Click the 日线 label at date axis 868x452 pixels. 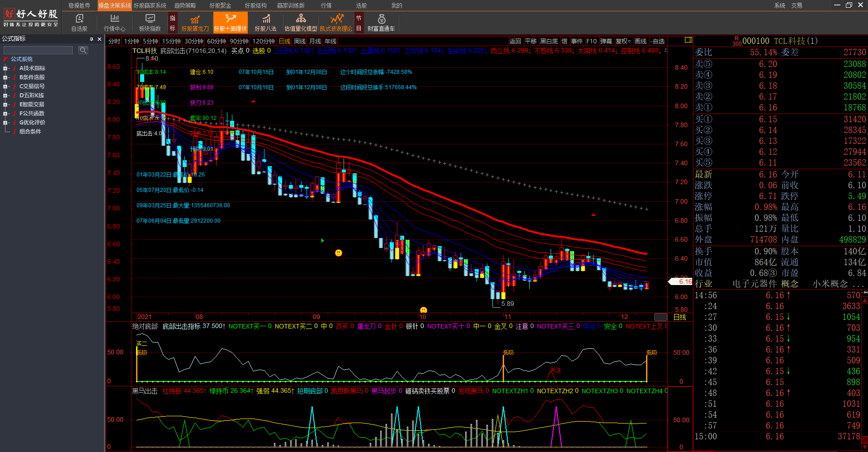point(680,317)
